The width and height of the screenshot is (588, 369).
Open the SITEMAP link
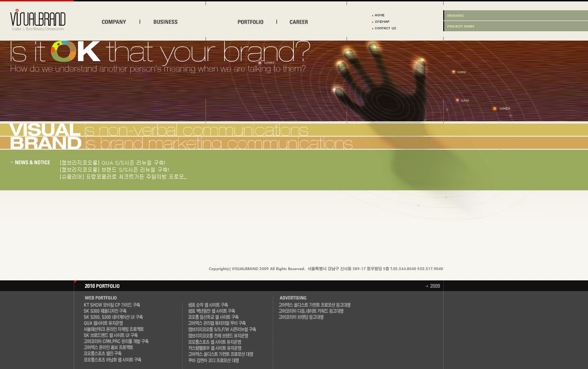[x=382, y=22]
